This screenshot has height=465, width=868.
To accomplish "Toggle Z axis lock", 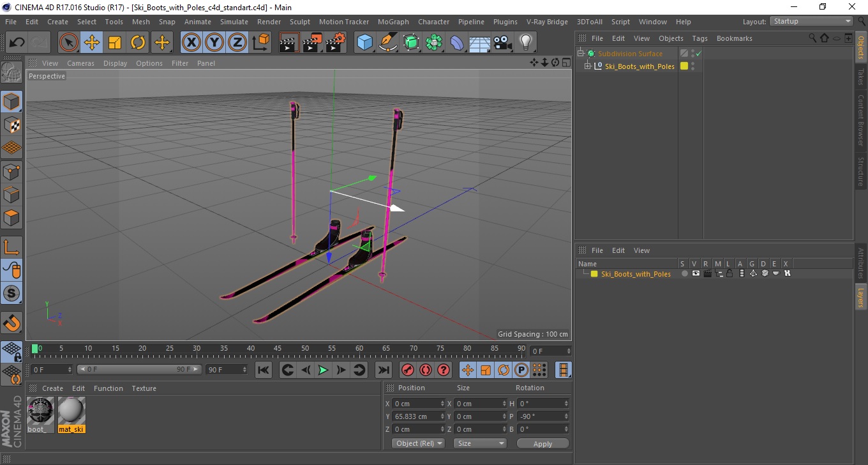I will [237, 43].
